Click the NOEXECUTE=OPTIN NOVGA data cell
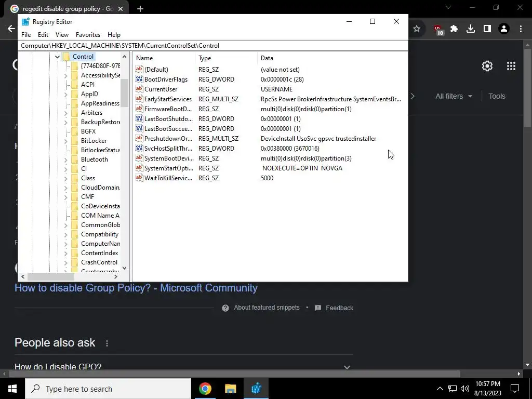The width and height of the screenshot is (532, 399). point(302,168)
